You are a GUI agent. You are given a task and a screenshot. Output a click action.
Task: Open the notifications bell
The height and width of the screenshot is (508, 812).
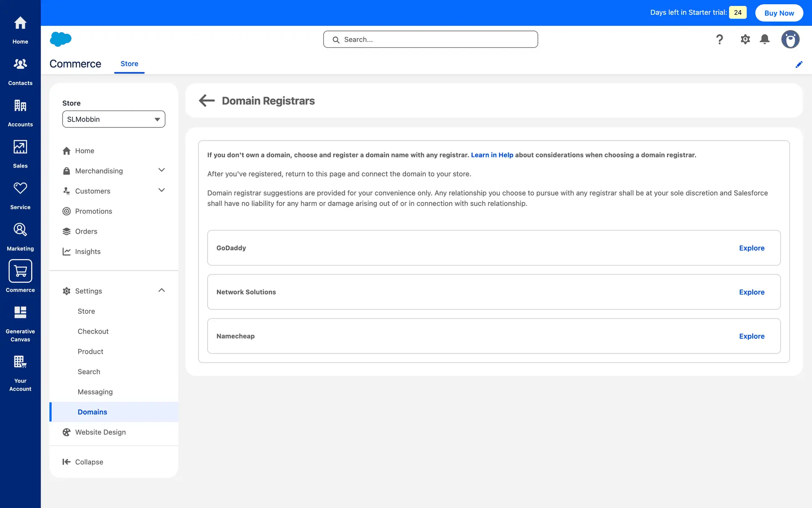coord(764,39)
